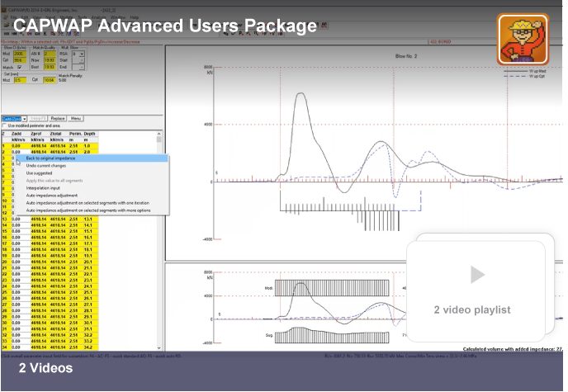Choose Undo current changes
568x392 pixels.
click(92, 166)
